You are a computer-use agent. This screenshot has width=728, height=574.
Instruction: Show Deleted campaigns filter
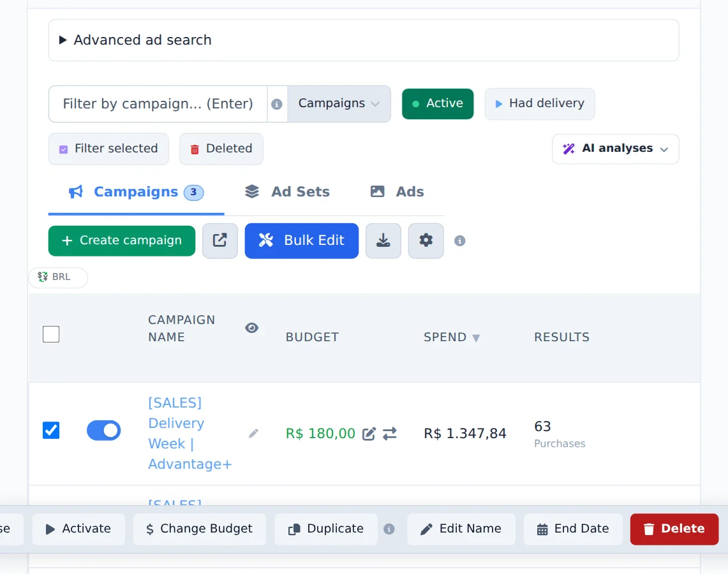(221, 149)
